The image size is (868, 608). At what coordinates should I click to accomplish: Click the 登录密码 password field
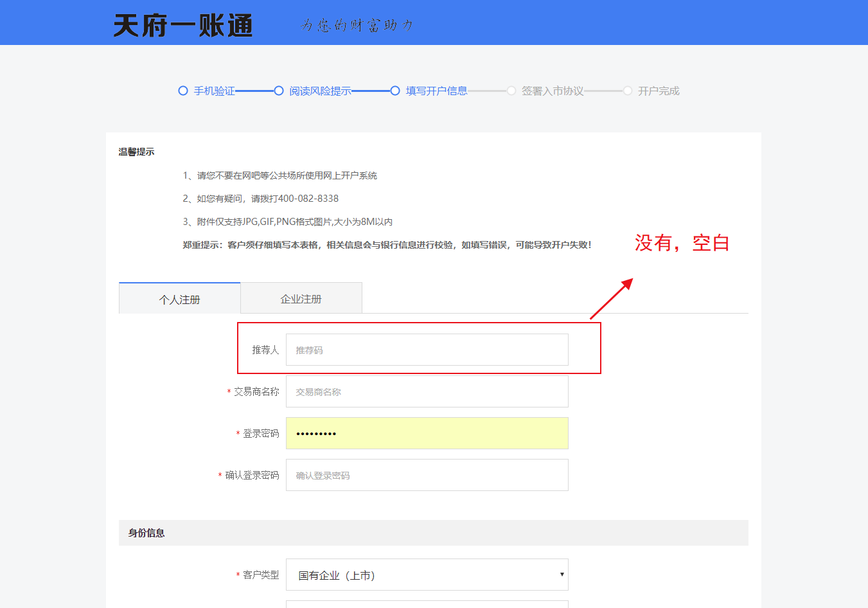coord(427,433)
